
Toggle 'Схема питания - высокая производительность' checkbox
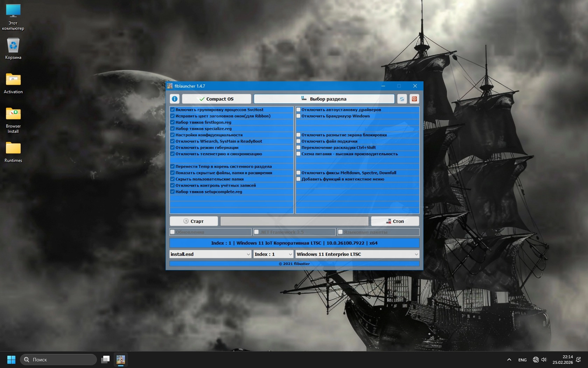point(299,154)
